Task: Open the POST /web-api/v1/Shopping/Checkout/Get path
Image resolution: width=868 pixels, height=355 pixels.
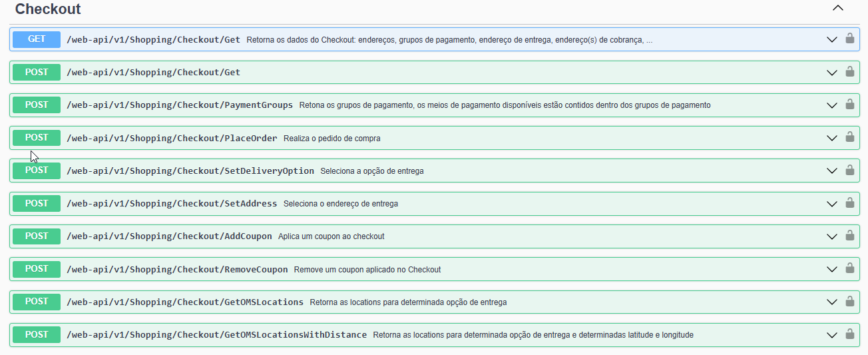Action: tap(154, 73)
